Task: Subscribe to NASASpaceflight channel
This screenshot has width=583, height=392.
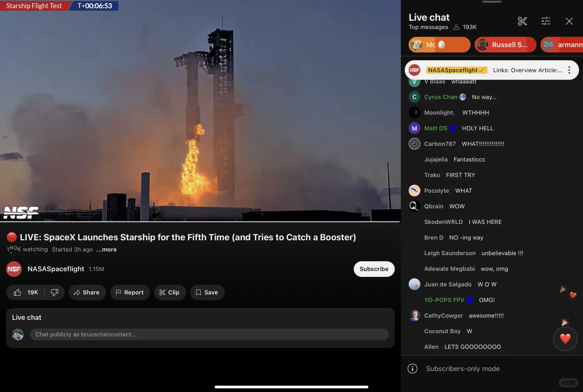Action: pos(374,269)
